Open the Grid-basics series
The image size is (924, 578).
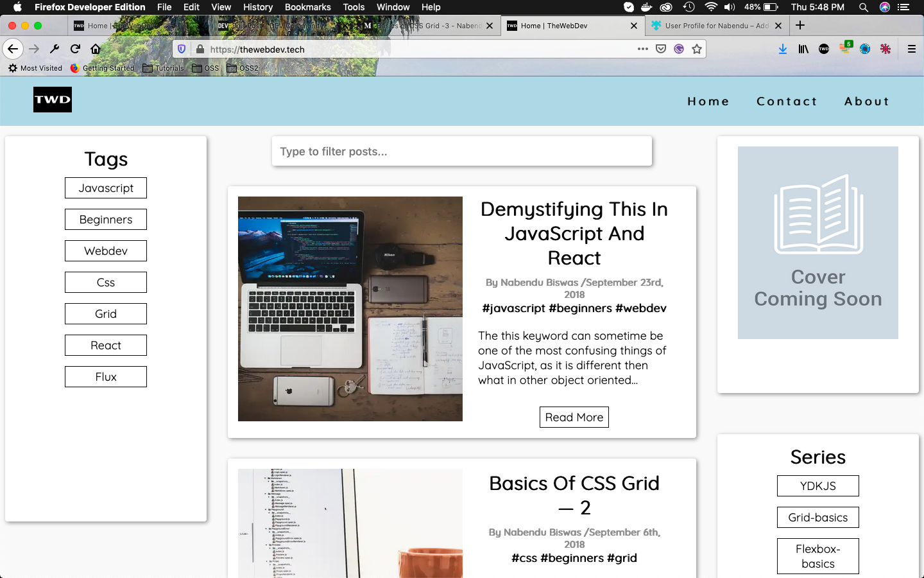coord(818,518)
